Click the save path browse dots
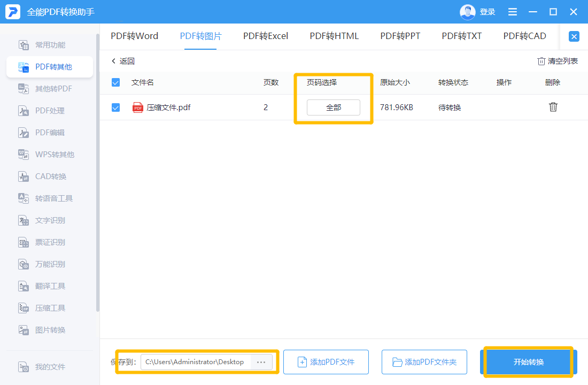The width and height of the screenshot is (588, 385). click(261, 362)
